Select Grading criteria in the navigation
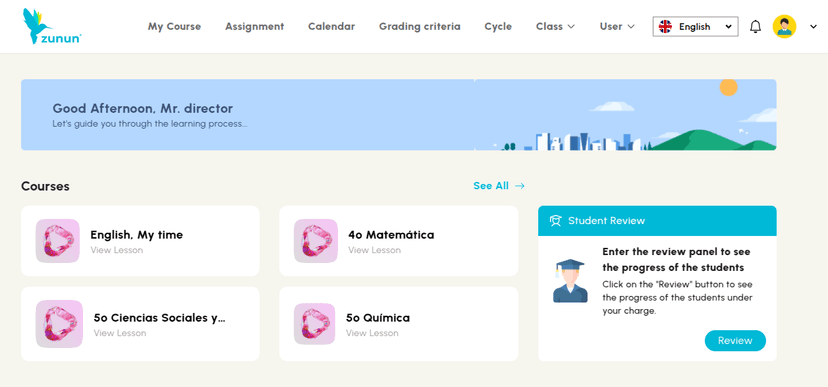The image size is (828, 387). pos(420,26)
